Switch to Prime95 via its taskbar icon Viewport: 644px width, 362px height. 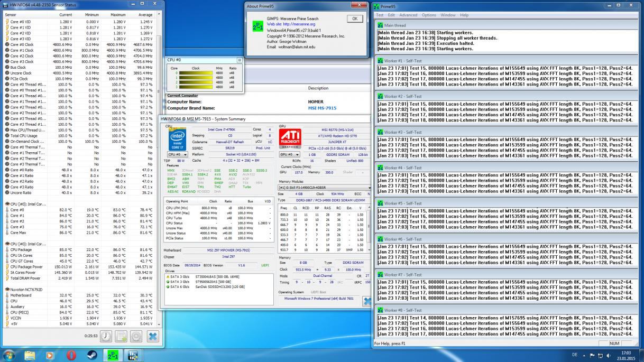[x=113, y=355]
